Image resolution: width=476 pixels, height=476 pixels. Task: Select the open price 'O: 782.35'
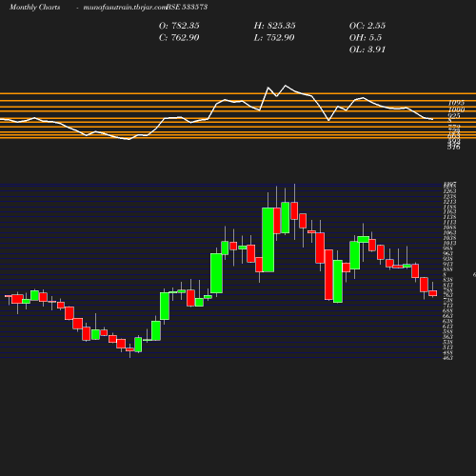coord(179,26)
